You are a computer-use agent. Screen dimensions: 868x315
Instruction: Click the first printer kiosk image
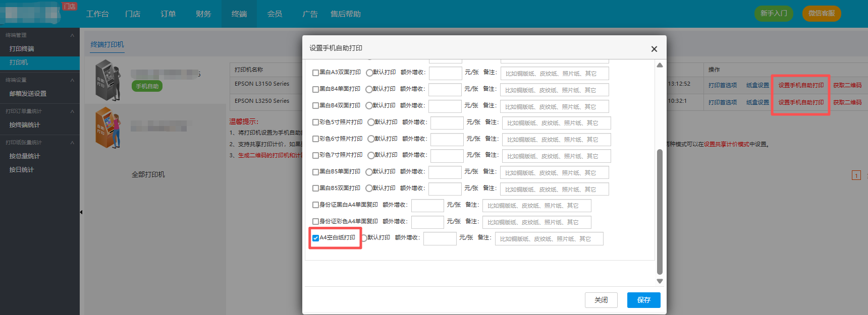(x=108, y=80)
